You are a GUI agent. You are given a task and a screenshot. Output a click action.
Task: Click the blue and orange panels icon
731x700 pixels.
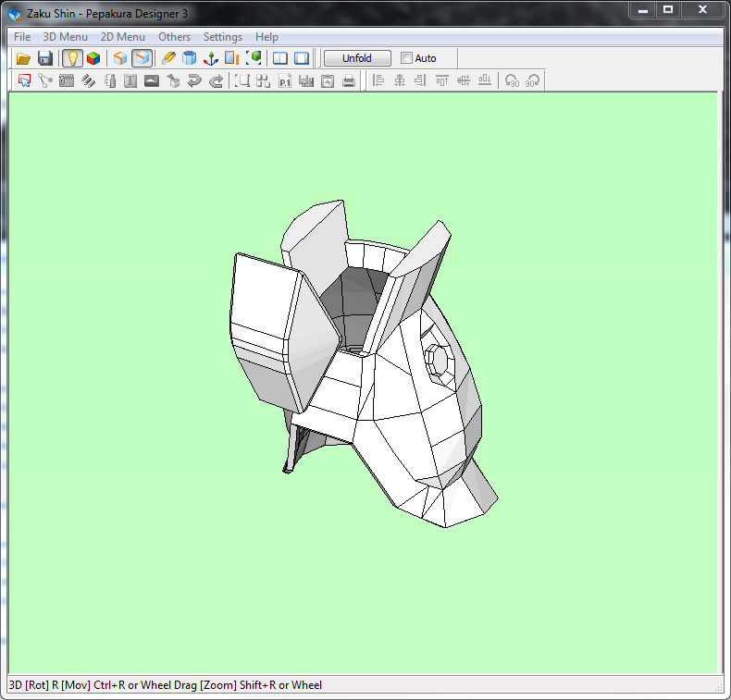231,58
